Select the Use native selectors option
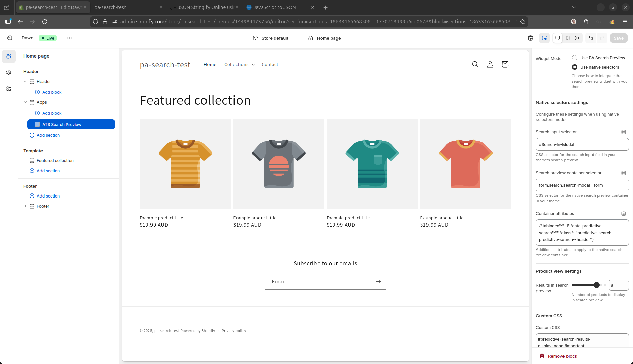 point(575,67)
